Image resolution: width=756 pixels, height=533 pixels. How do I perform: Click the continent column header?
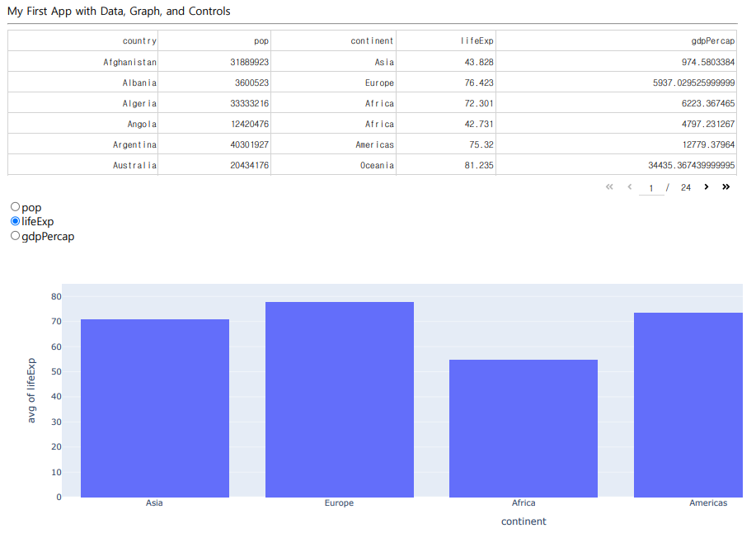pos(334,41)
